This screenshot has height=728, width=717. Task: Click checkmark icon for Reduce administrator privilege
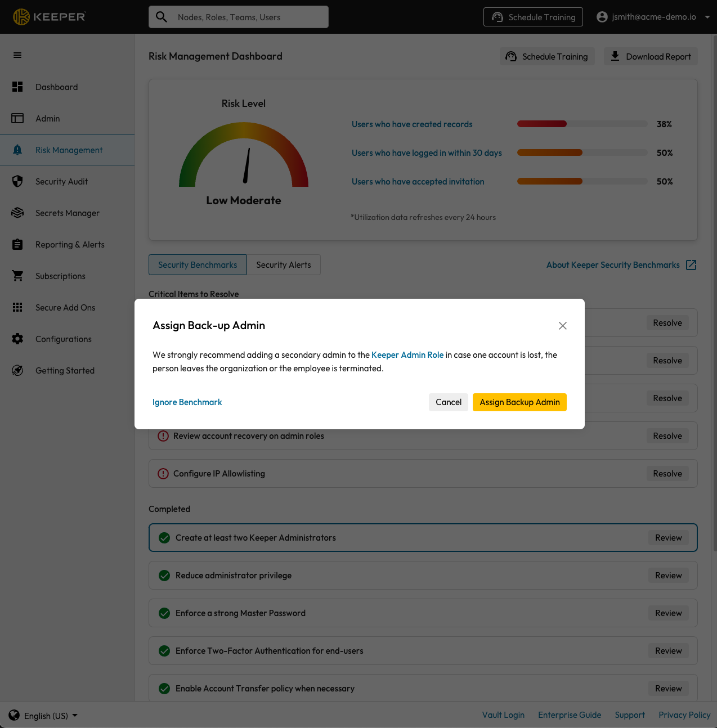tap(164, 576)
